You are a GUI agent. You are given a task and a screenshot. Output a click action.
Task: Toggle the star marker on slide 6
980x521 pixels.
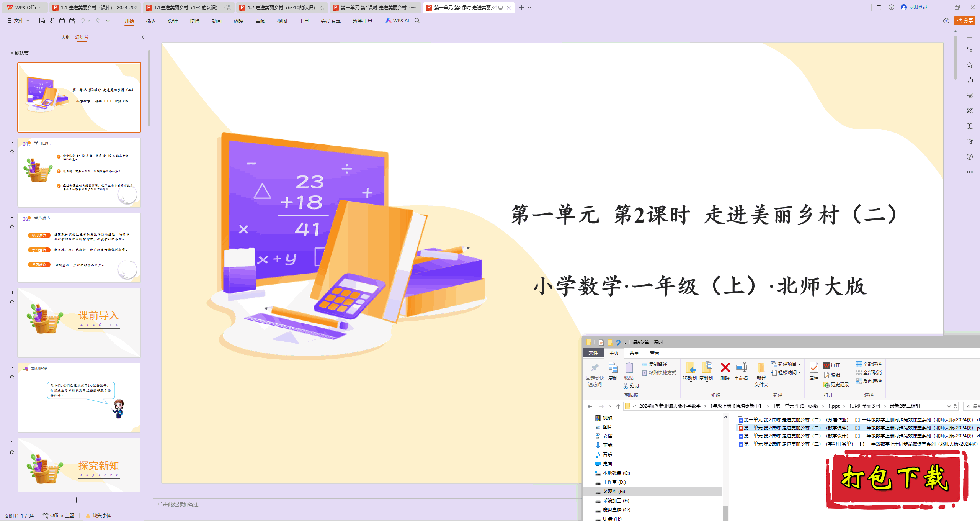pos(12,452)
